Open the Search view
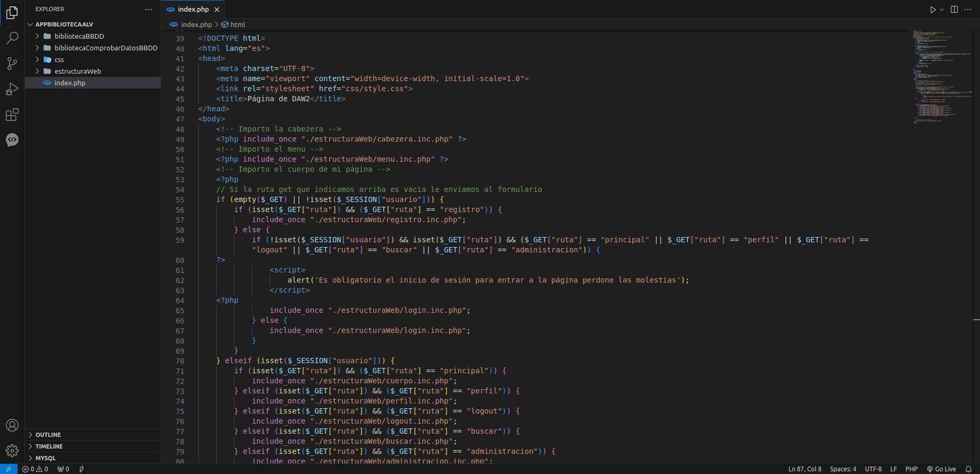Screen dimensions: 980x474 (x=12, y=38)
